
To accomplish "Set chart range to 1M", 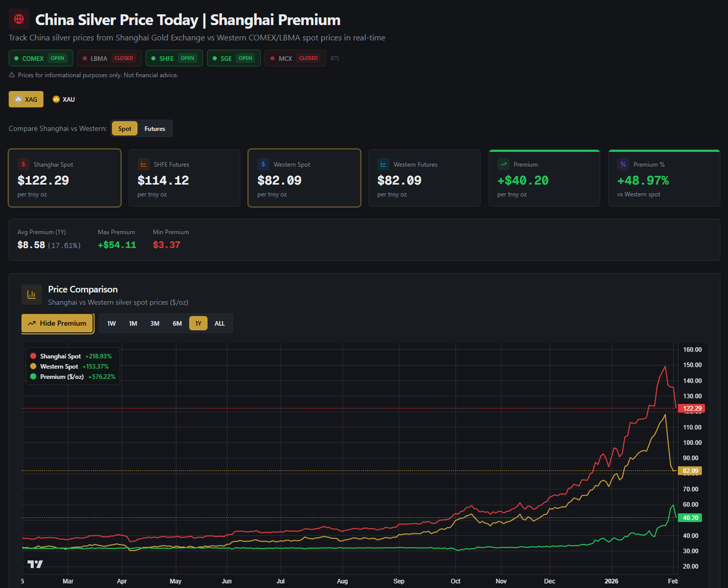I will coord(133,323).
